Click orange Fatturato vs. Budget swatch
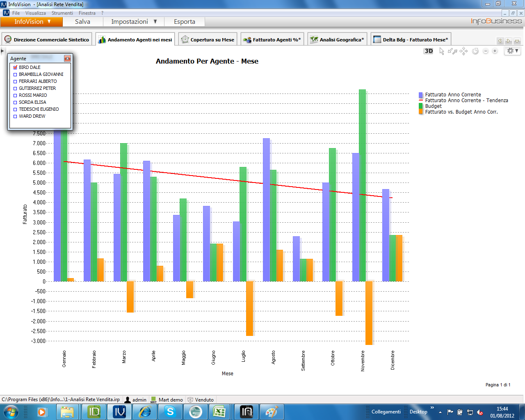 pyautogui.click(x=421, y=112)
